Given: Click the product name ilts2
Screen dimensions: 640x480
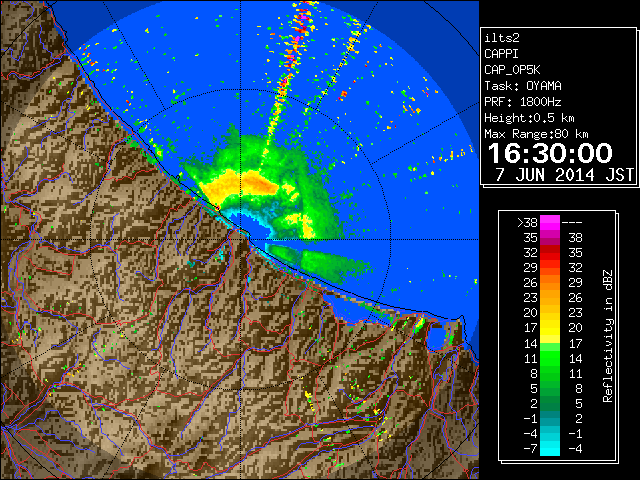Looking at the screenshot, I should (502, 38).
